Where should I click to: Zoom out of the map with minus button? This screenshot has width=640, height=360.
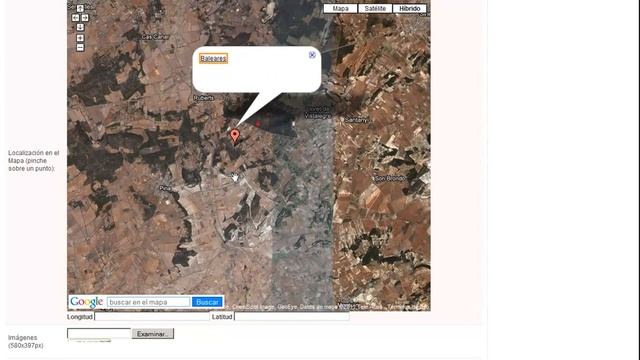(x=80, y=47)
